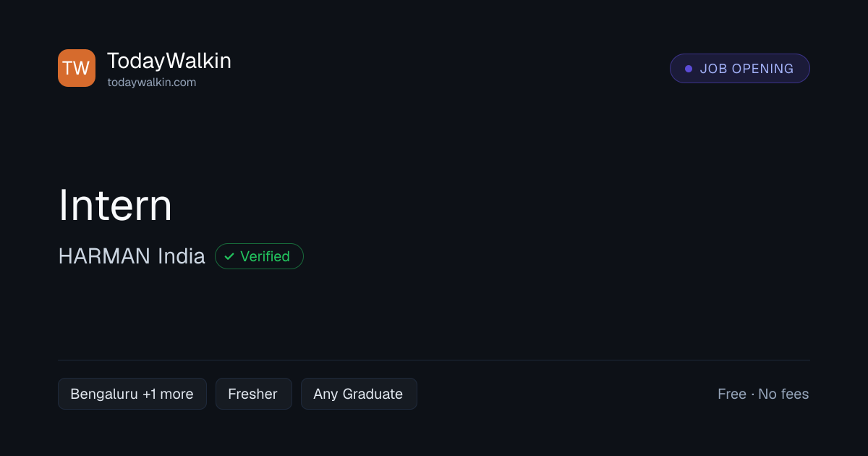This screenshot has height=456, width=868.
Task: Click the JOB OPENING badge
Action: tap(739, 69)
